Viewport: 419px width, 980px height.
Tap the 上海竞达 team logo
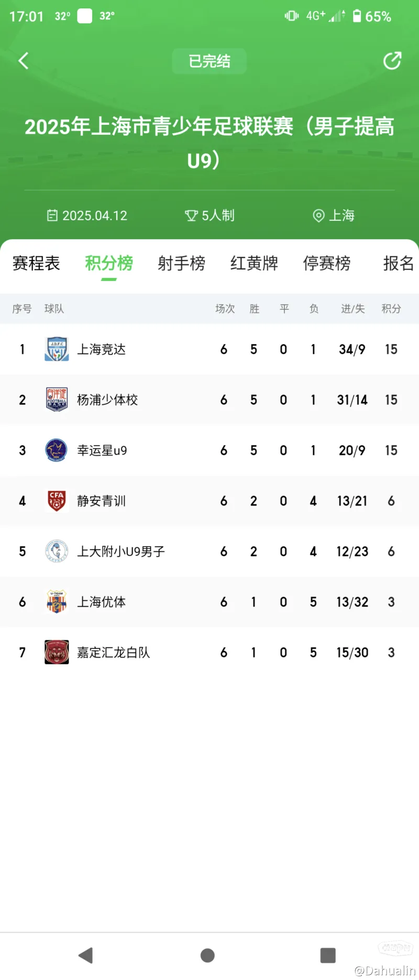(57, 349)
